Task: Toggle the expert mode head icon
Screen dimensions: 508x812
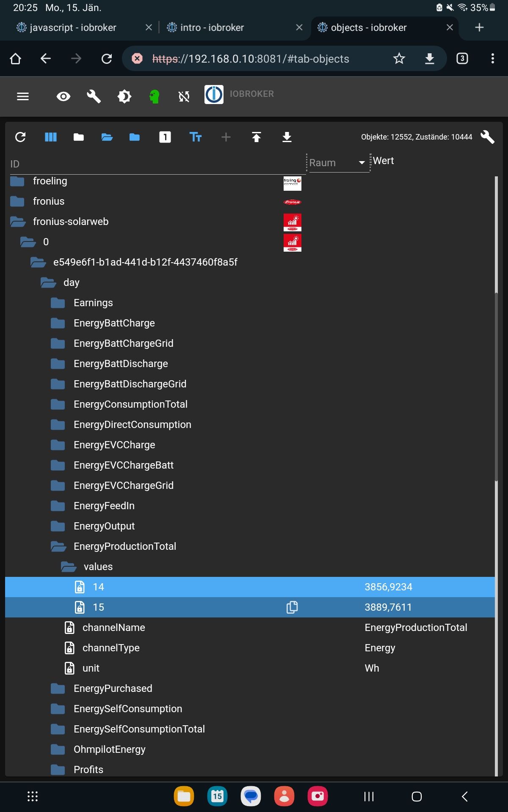Action: click(155, 96)
